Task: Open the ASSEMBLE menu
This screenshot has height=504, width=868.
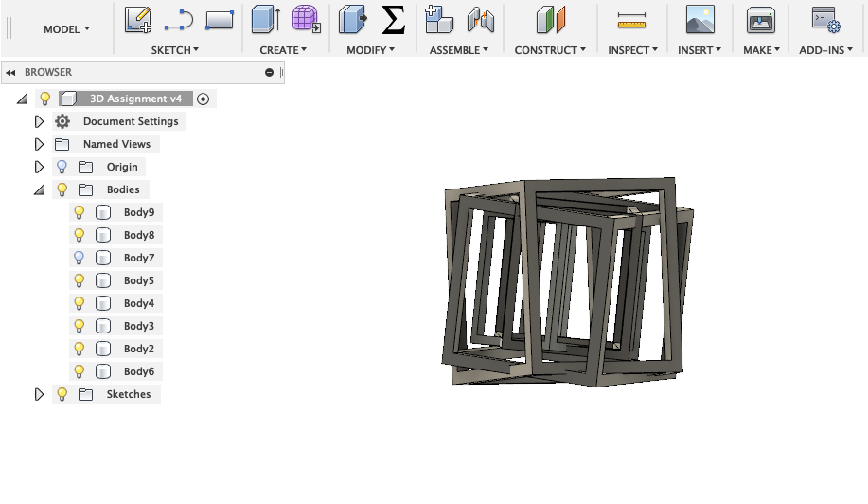Action: tap(459, 50)
